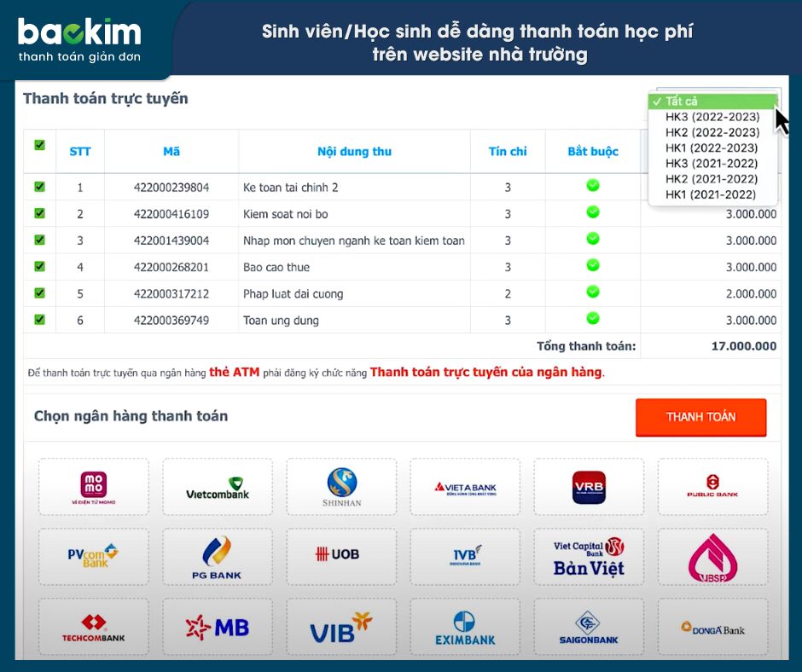Click the red 'thẻ ATM' text

pyautogui.click(x=235, y=373)
